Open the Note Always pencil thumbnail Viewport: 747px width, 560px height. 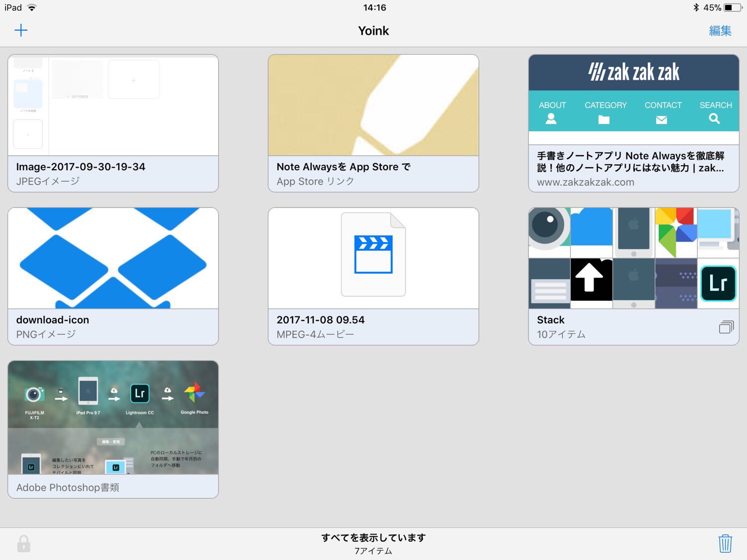pyautogui.click(x=373, y=106)
